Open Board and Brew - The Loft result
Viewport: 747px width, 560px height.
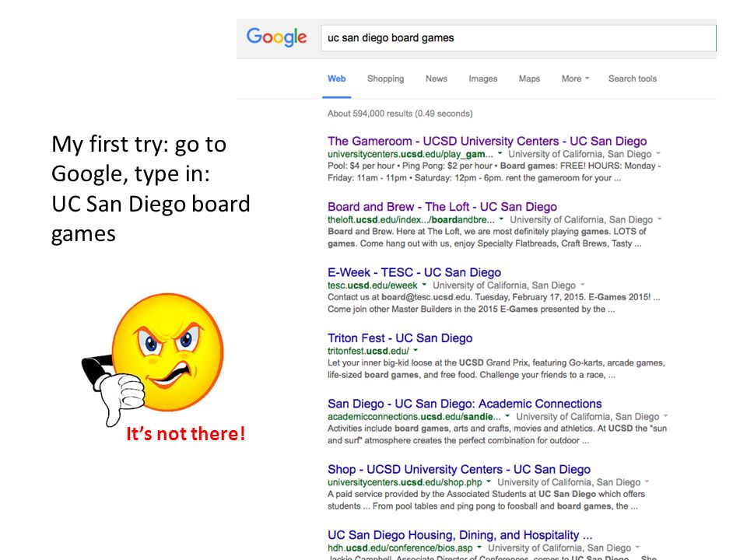[x=442, y=207]
